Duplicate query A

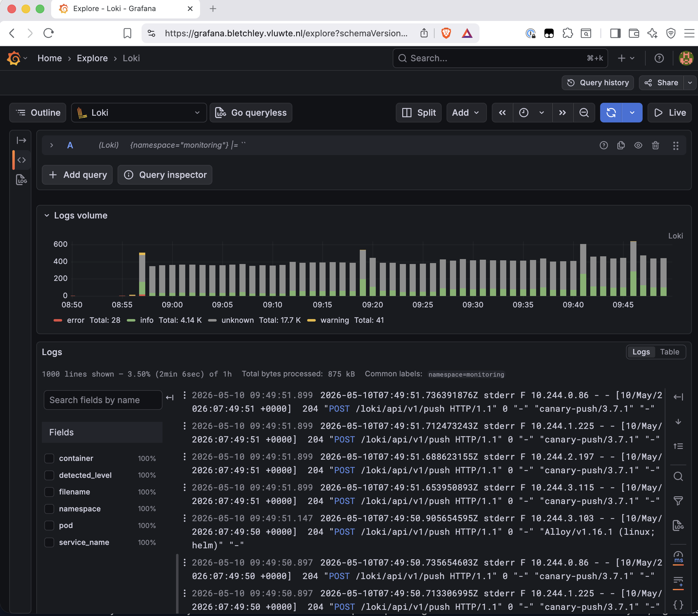click(x=621, y=146)
